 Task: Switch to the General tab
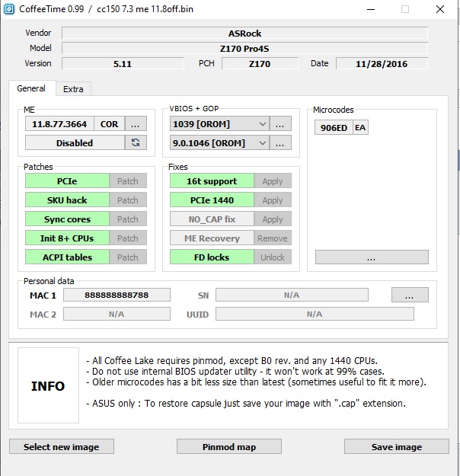pos(31,88)
